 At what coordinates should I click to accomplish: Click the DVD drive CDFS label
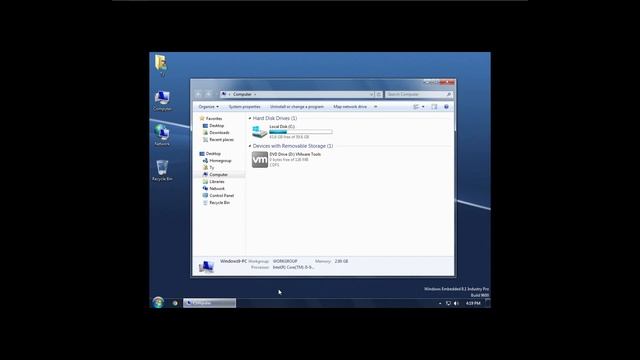tap(274, 165)
